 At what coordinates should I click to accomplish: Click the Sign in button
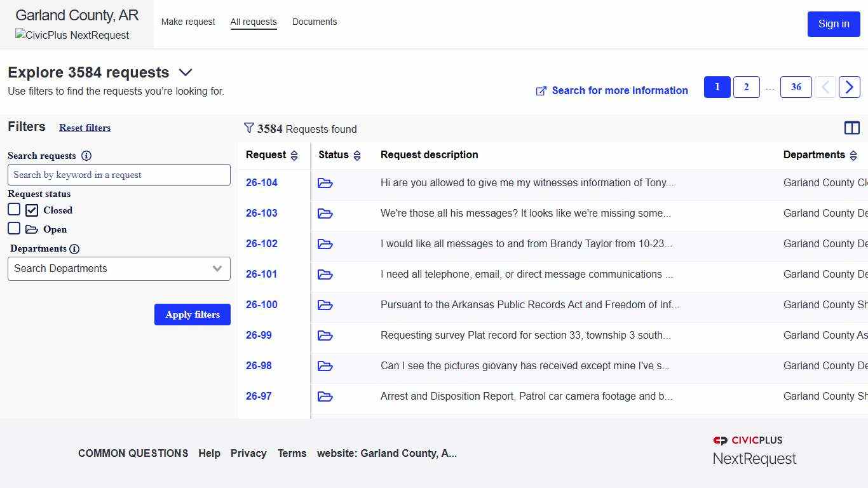(x=834, y=24)
